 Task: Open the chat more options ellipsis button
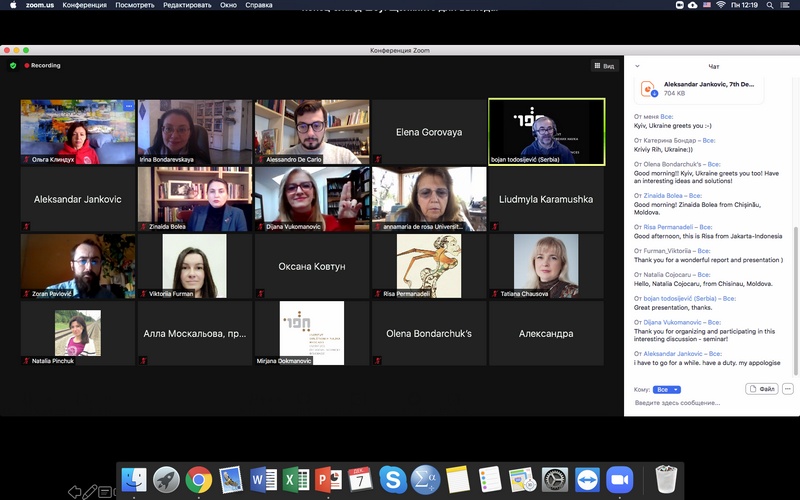pos(788,389)
